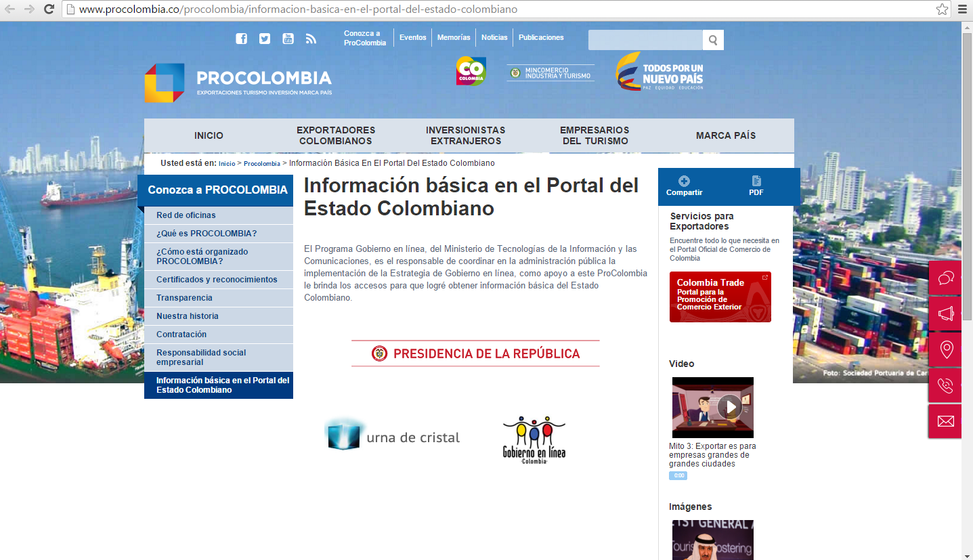The width and height of the screenshot is (973, 560).
Task: Open Exportadores Colombianos menu
Action: tap(336, 135)
